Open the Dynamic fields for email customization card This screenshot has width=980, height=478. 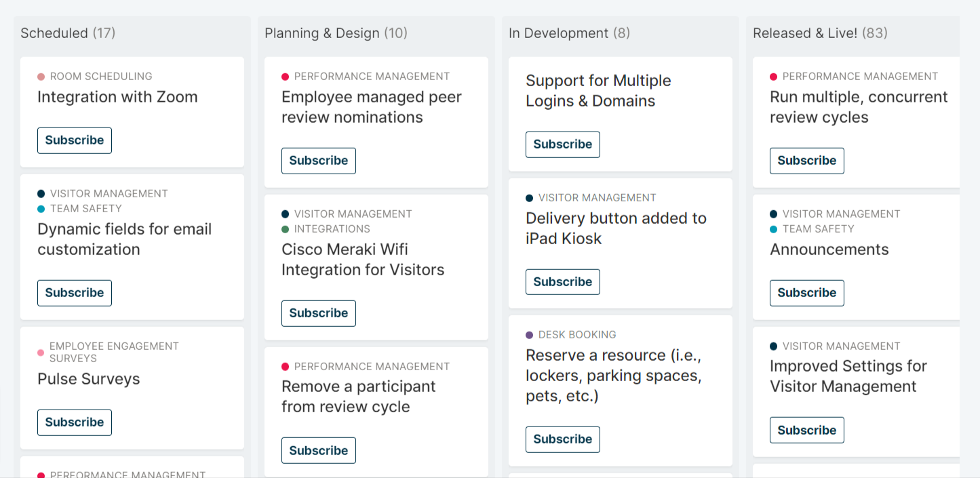tap(124, 239)
